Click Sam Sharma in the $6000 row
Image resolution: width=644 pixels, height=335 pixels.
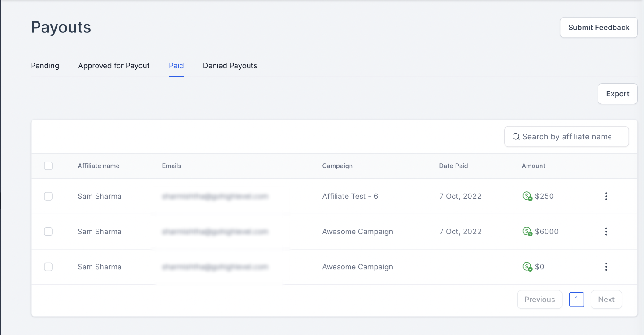point(99,231)
